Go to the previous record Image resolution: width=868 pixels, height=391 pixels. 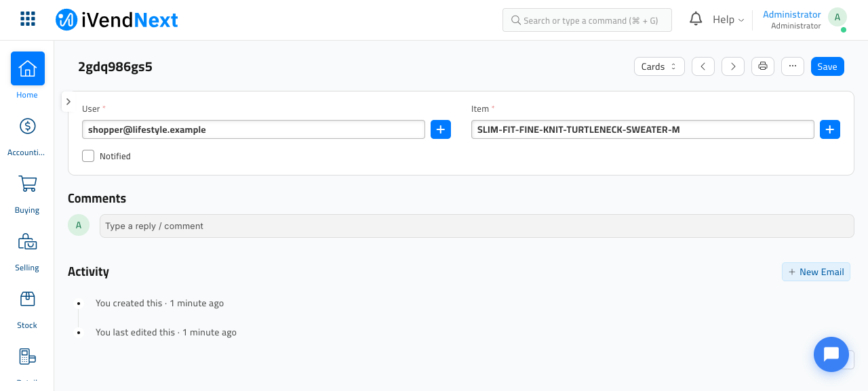(x=703, y=66)
